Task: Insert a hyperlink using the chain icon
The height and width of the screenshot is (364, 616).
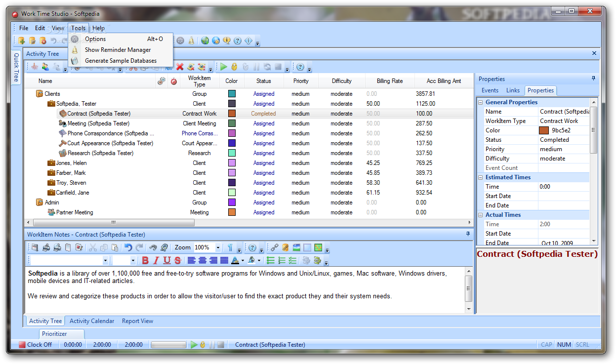Action: click(275, 247)
